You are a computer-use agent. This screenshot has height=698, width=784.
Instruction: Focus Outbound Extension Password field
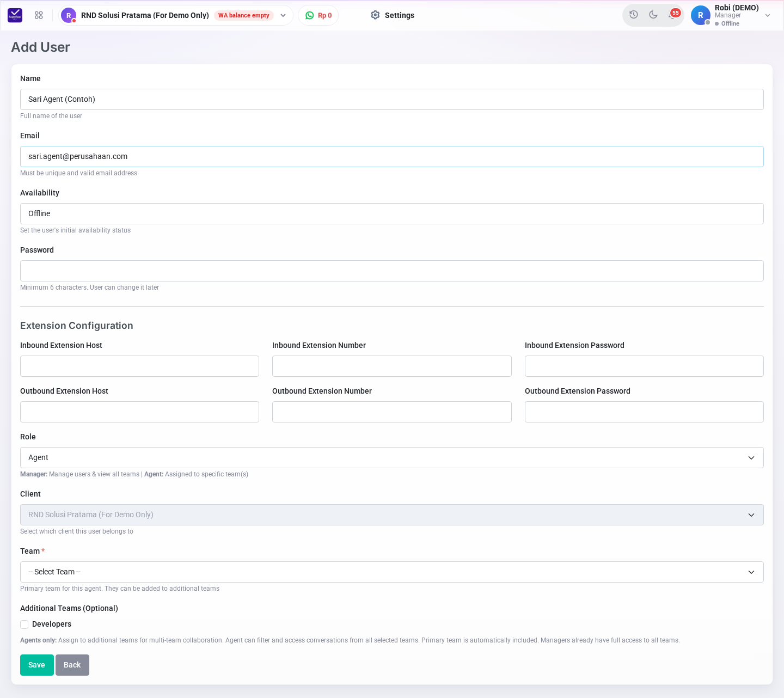644,412
